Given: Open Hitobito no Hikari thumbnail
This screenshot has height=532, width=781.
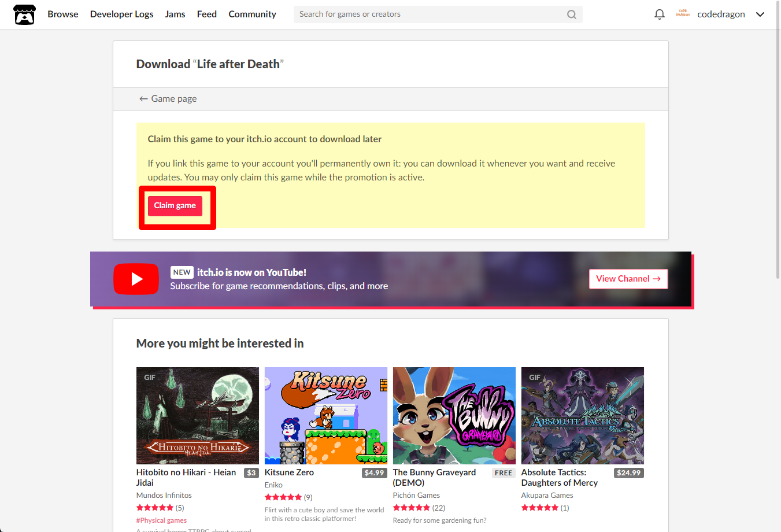Looking at the screenshot, I should [x=198, y=416].
